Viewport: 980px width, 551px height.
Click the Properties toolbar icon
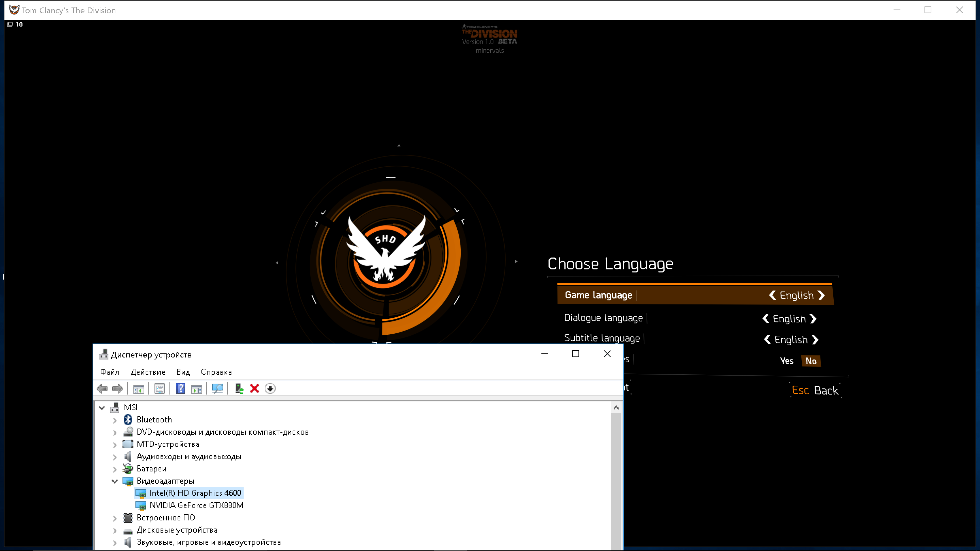click(x=159, y=389)
